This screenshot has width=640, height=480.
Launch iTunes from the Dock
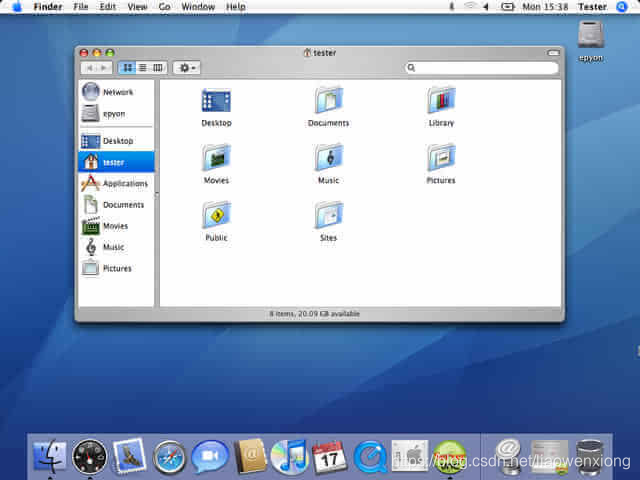289,457
